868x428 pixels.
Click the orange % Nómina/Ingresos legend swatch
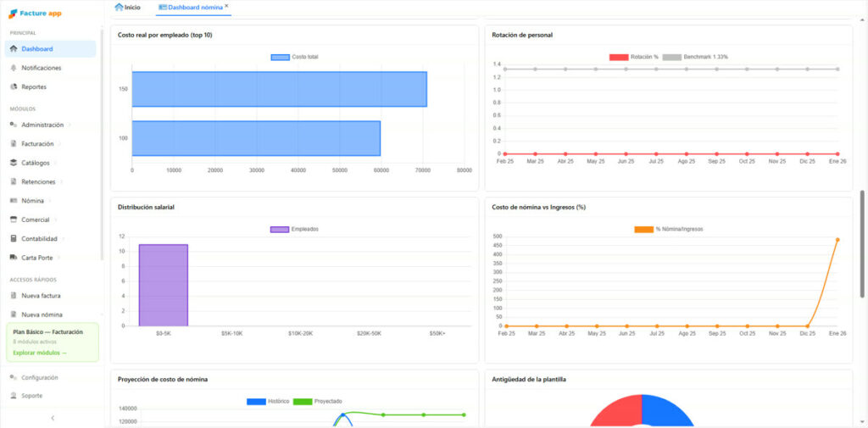(x=644, y=229)
